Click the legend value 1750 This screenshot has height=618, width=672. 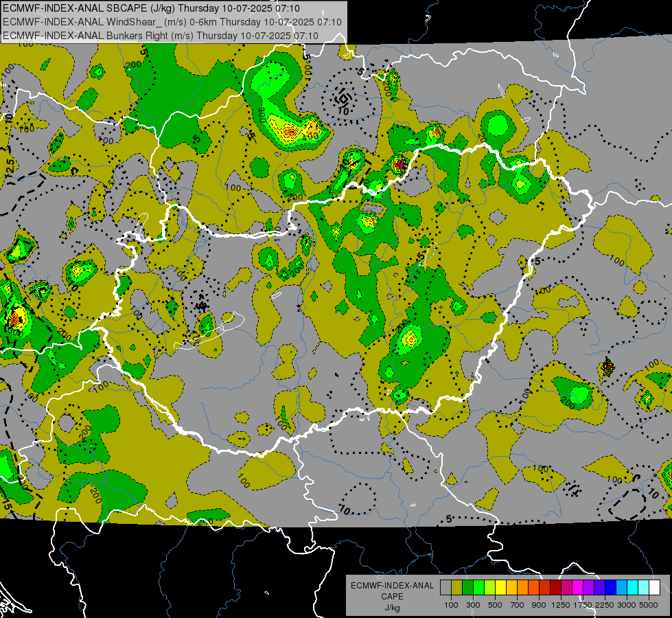click(x=583, y=605)
